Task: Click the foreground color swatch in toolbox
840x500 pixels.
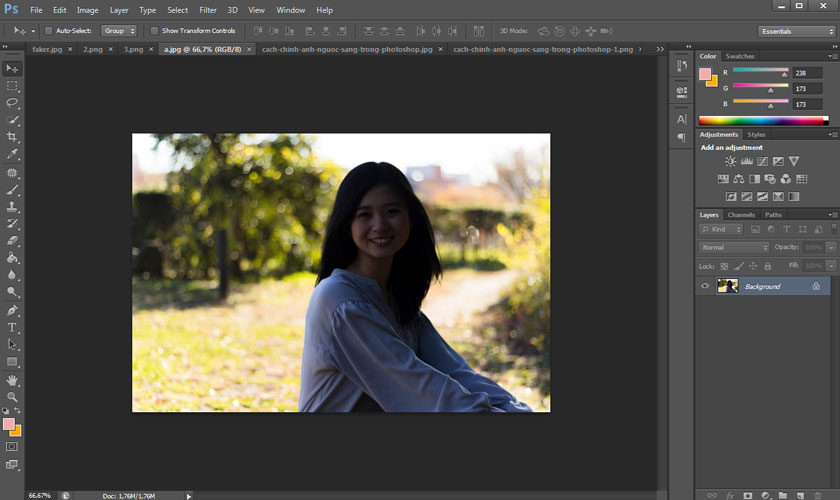Action: pyautogui.click(x=9, y=424)
